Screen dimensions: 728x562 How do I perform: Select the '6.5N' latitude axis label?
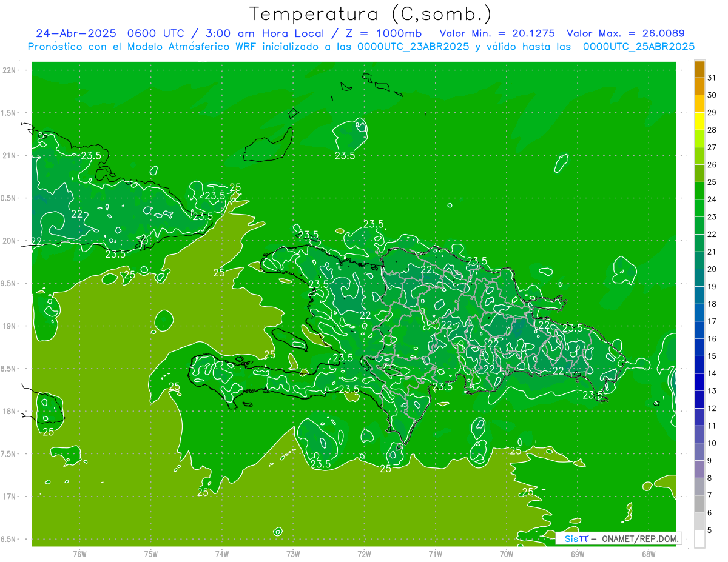(8, 539)
